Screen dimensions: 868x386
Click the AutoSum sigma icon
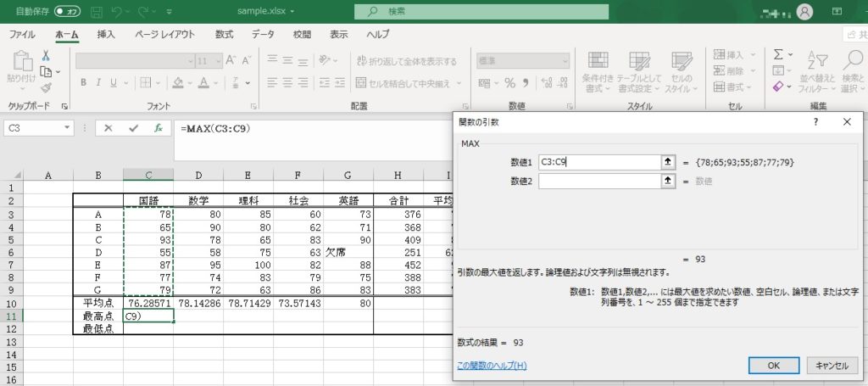tap(778, 55)
